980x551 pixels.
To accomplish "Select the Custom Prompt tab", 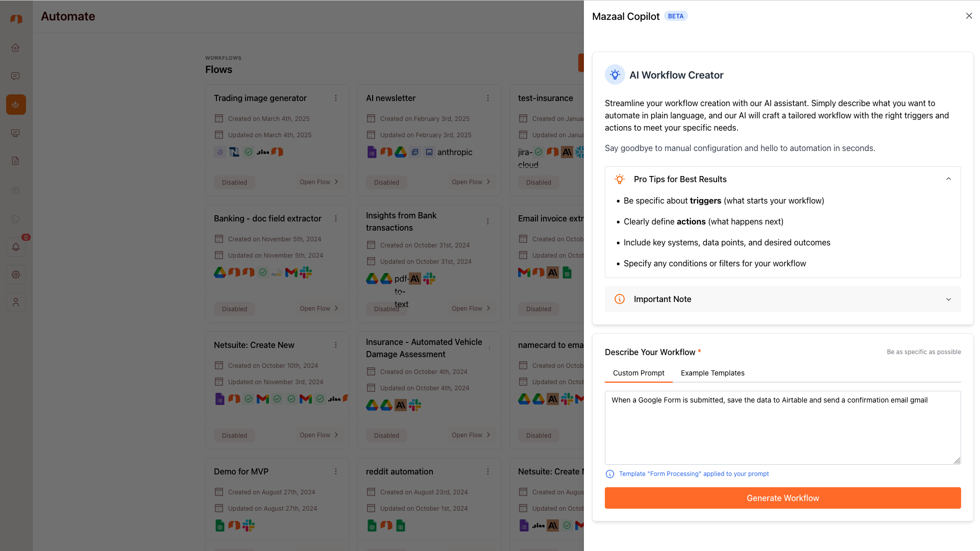I will pyautogui.click(x=639, y=373).
